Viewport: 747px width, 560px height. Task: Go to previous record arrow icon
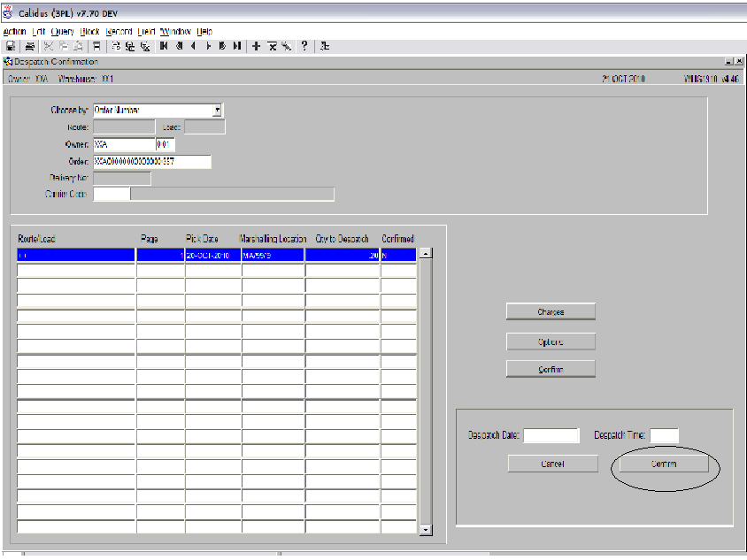(194, 46)
